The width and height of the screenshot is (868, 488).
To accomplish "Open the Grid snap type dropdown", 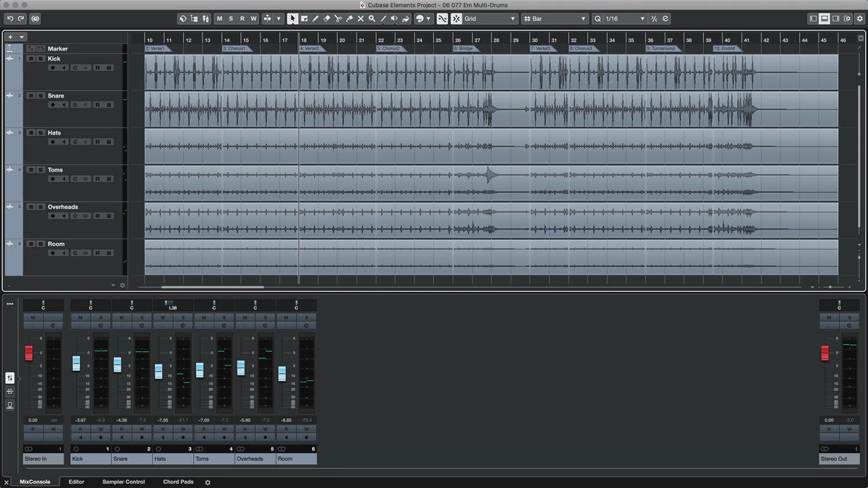I will (x=490, y=19).
